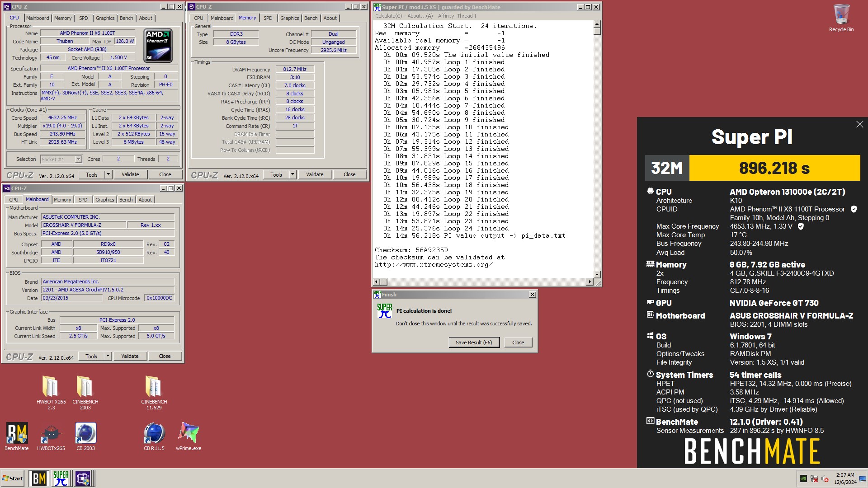This screenshot has width=868, height=488.
Task: Click the DRAM Frequency value field
Action: [x=295, y=69]
